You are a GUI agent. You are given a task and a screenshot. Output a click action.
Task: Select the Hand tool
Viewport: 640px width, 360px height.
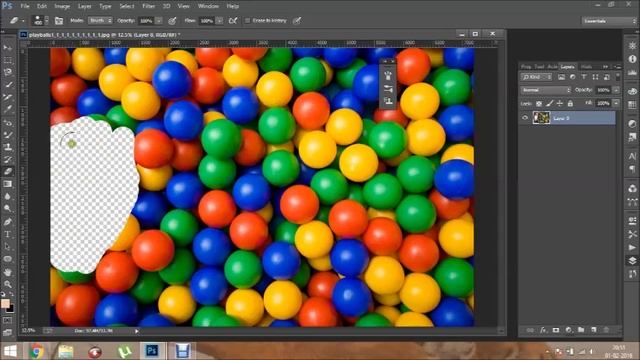tap(7, 272)
